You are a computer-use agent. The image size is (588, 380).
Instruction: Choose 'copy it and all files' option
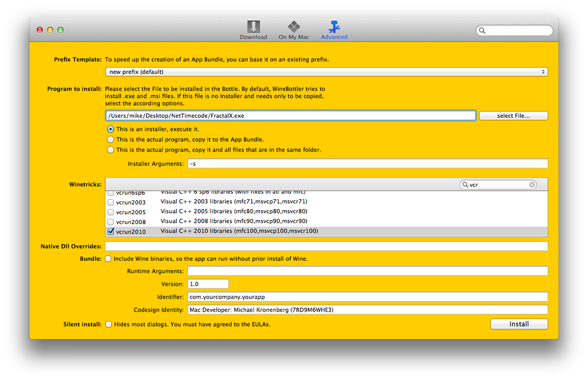coord(110,150)
